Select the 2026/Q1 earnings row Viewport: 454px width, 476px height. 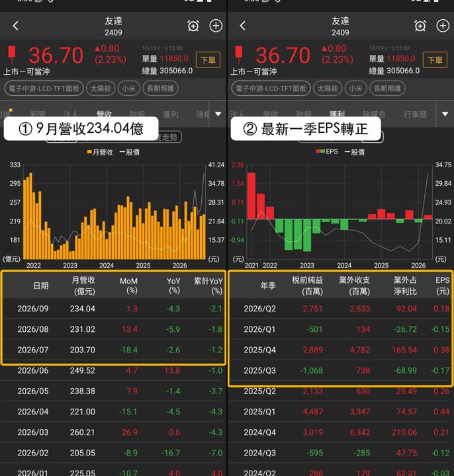tap(340, 329)
